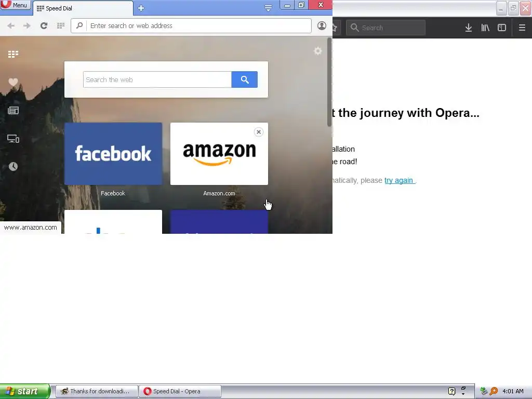Select the Speed Dial tab
The width and height of the screenshot is (532, 399).
pyautogui.click(x=83, y=8)
